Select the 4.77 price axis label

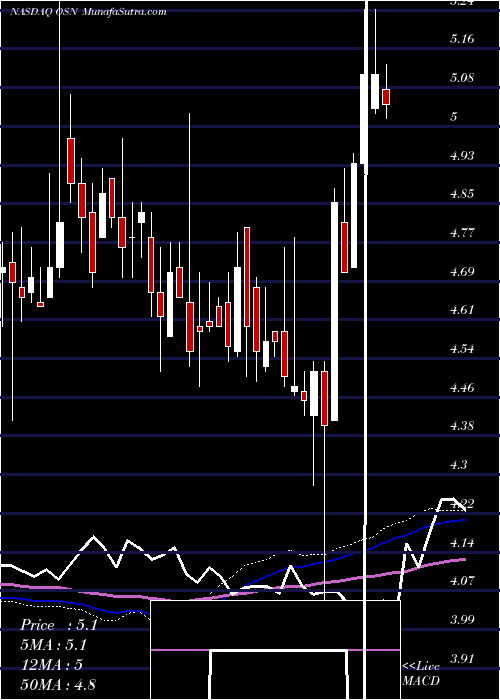pos(462,233)
